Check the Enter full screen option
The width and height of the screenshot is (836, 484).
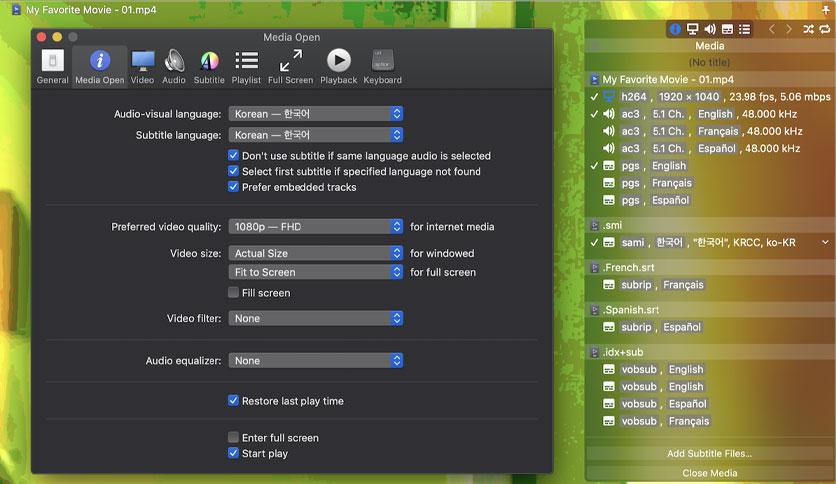coord(234,438)
